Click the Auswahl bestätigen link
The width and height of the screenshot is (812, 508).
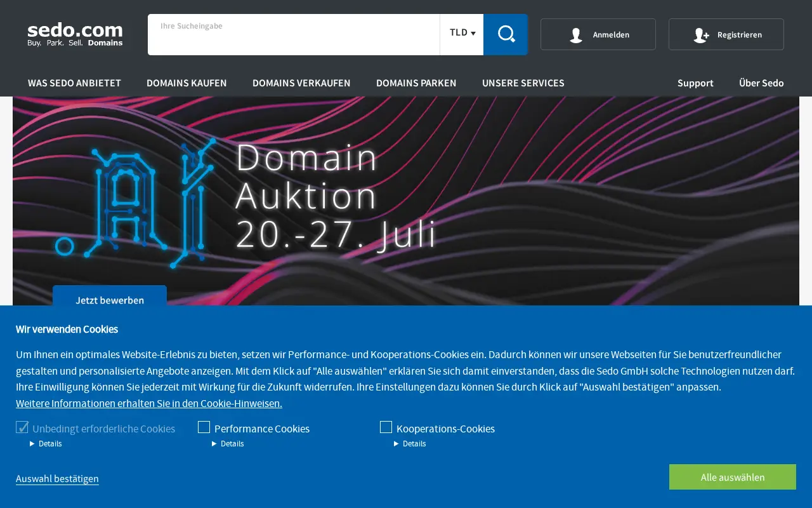click(57, 479)
